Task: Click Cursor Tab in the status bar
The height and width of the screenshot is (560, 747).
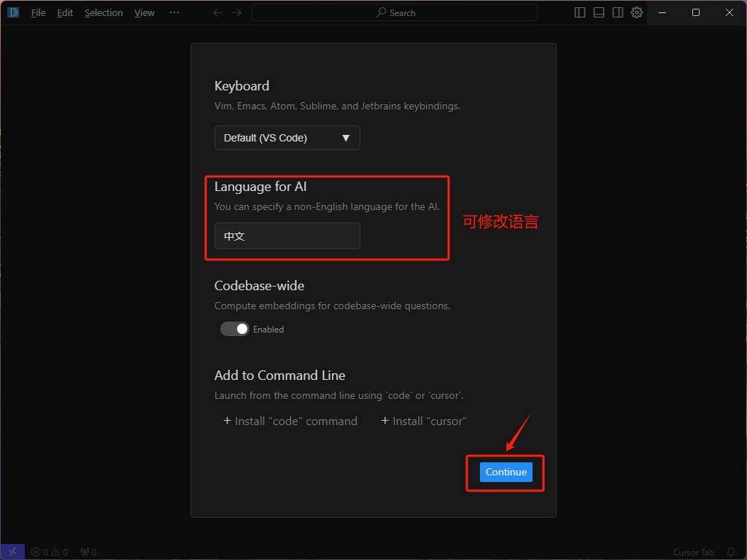Action: (693, 553)
